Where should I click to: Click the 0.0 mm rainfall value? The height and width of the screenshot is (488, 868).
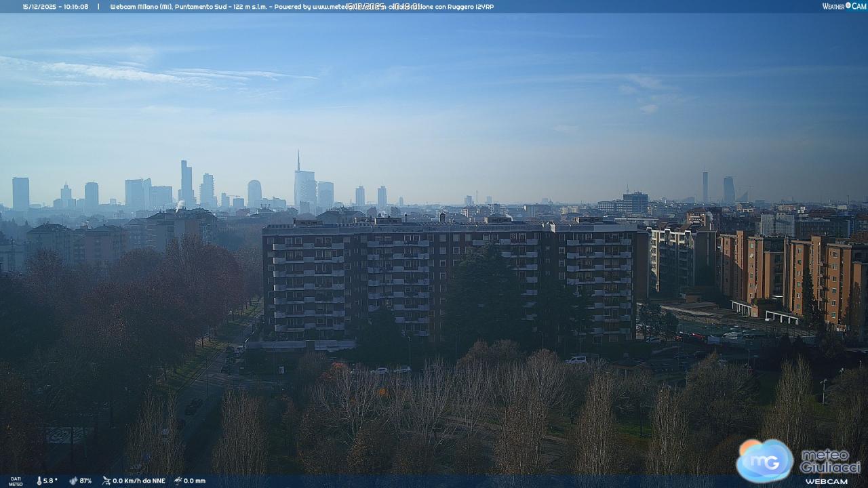(194, 481)
